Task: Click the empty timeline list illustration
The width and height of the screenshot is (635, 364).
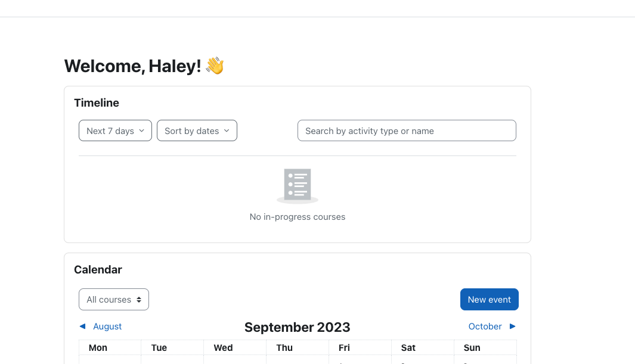Action: pos(298,186)
